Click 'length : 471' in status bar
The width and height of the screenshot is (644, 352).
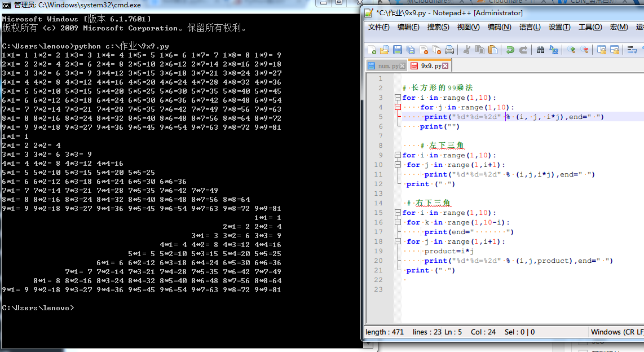pyautogui.click(x=385, y=332)
